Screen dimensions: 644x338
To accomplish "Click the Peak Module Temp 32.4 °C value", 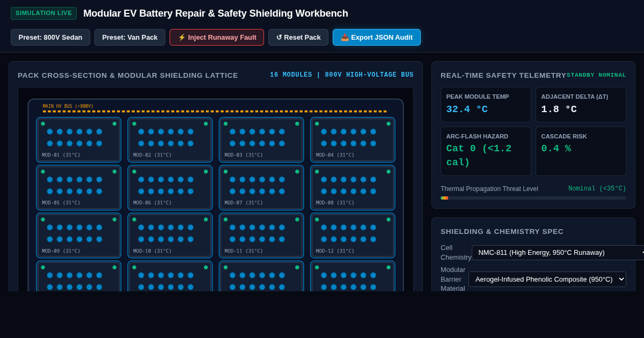I will pyautogui.click(x=467, y=109).
